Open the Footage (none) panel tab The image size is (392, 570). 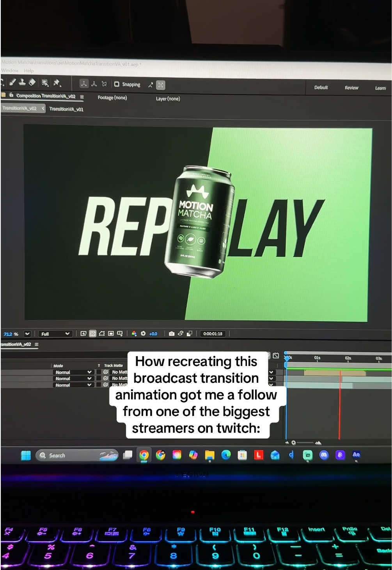coord(112,98)
